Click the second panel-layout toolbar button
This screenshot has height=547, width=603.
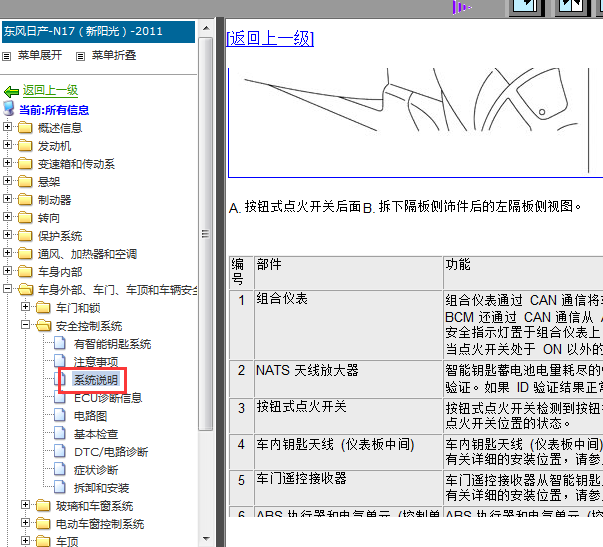coord(571,7)
